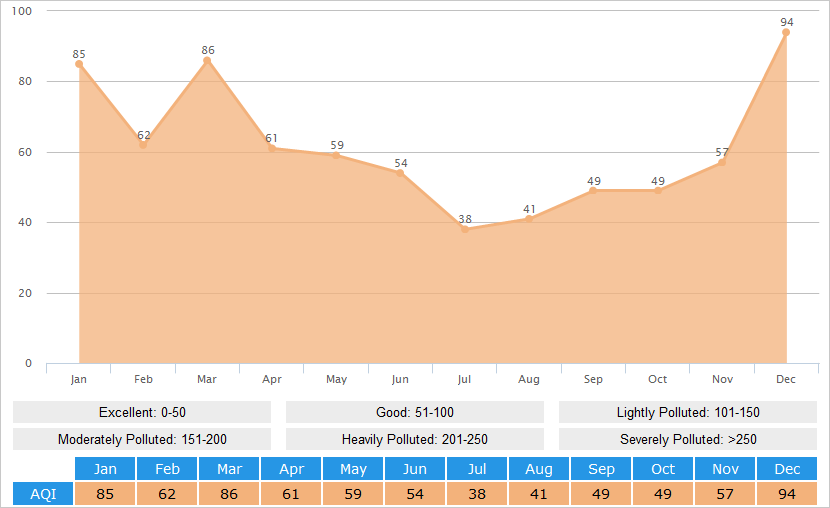Click the table cell with value 38
This screenshot has width=830, height=508.
[477, 494]
